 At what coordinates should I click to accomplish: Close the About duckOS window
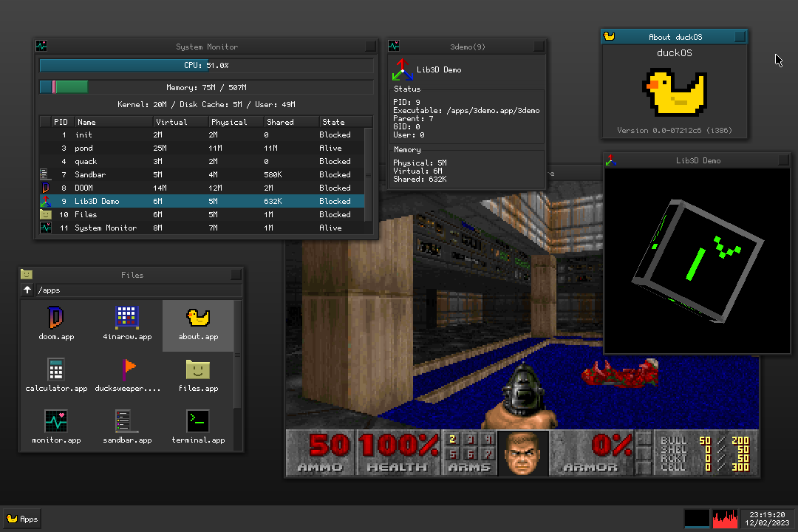coord(740,37)
